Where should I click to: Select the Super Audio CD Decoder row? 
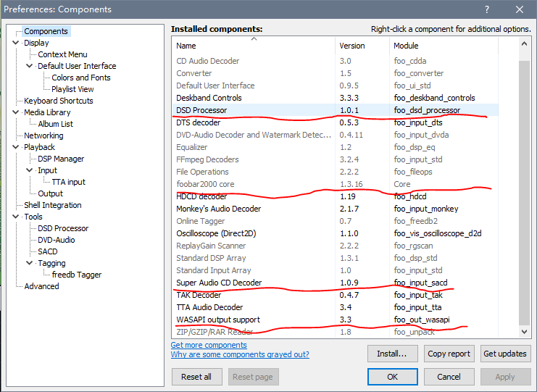[219, 283]
